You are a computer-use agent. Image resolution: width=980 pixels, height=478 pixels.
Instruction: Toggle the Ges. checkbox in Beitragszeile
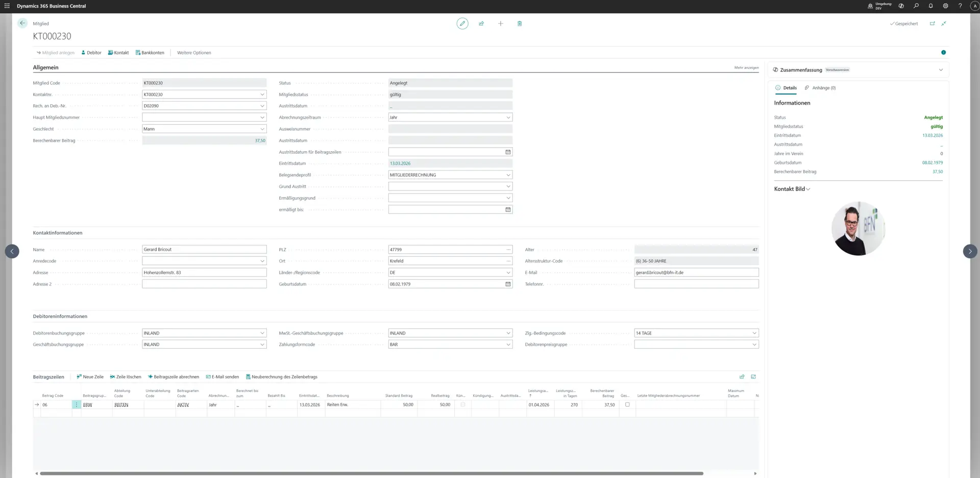[627, 404]
